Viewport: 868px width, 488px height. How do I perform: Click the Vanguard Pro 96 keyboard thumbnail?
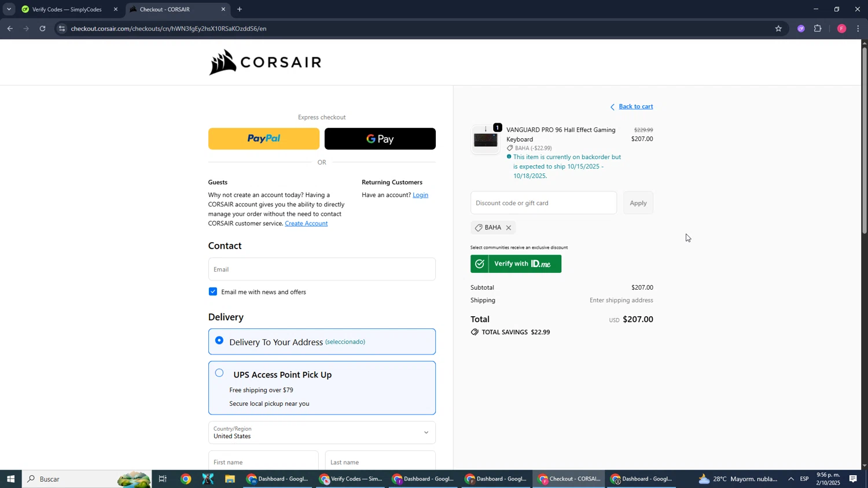[x=486, y=139]
